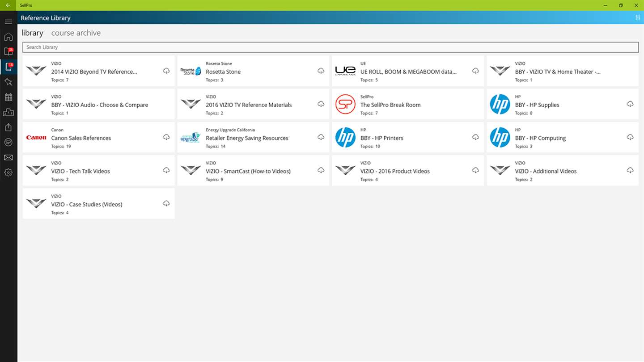Download VIZIO - SmartCast (How-to Videos)
Image resolution: width=644 pixels, height=362 pixels.
(321, 170)
